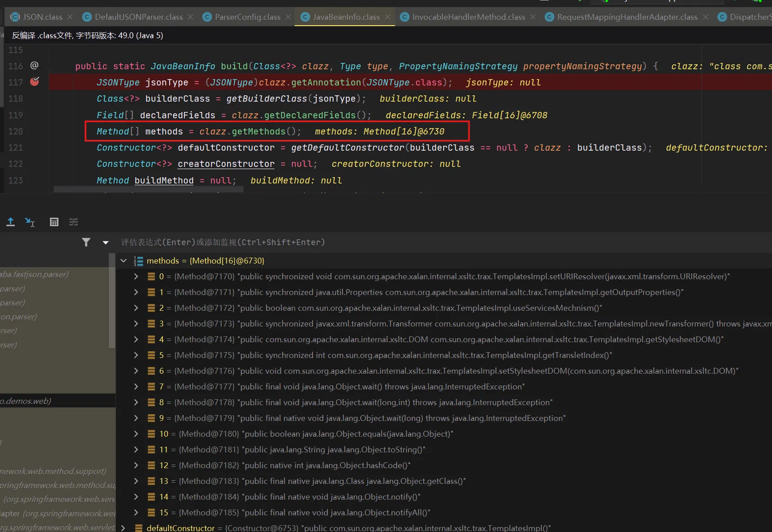Click the Step Out debugger icon
The width and height of the screenshot is (772, 532).
[10, 222]
